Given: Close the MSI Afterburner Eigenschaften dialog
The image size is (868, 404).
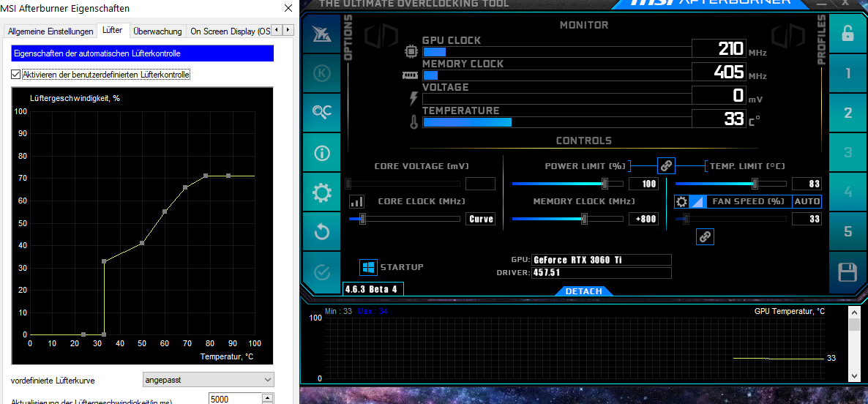Looking at the screenshot, I should (x=288, y=8).
